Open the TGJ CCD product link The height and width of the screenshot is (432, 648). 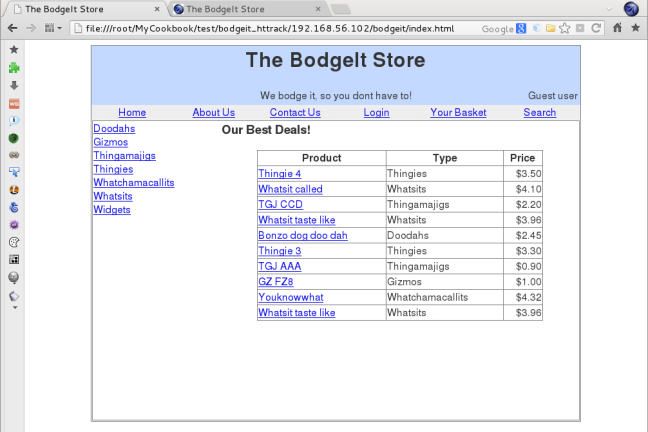pyautogui.click(x=280, y=205)
